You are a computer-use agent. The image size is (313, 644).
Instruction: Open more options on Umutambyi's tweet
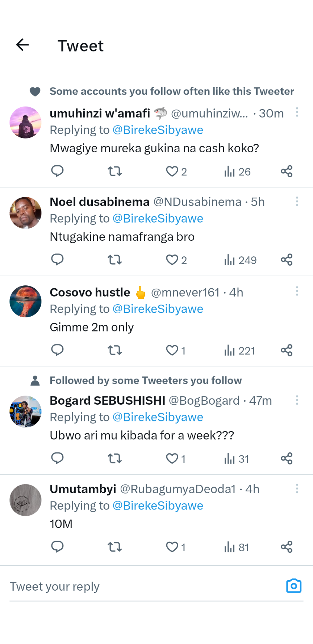point(297,488)
